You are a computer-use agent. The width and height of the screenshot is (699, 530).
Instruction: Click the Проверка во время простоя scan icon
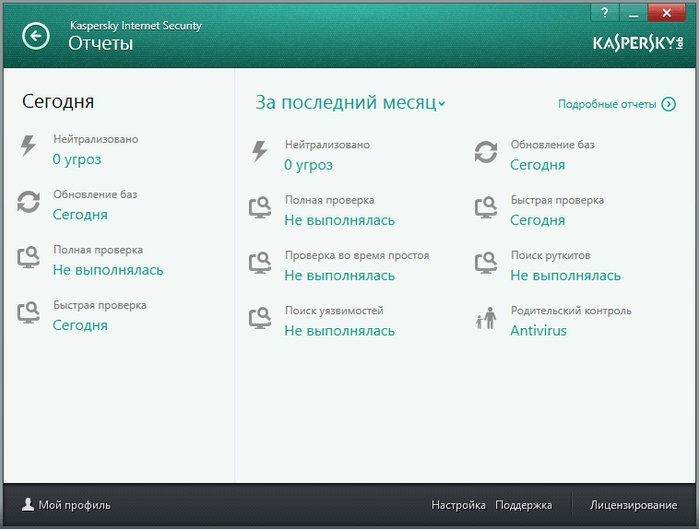pos(260,263)
